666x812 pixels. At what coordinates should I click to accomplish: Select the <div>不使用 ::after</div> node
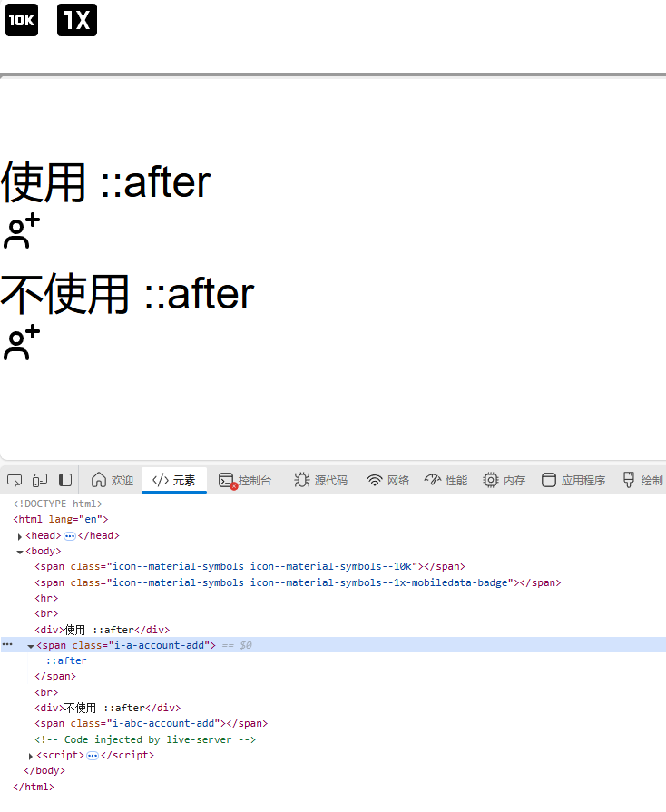pos(108,708)
